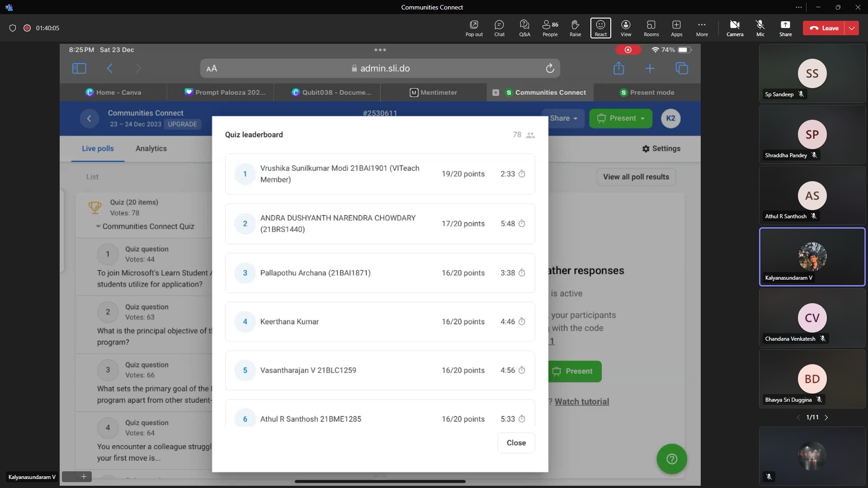Open the View layout options
Image resolution: width=868 pixels, height=488 pixels.
pos(626,28)
